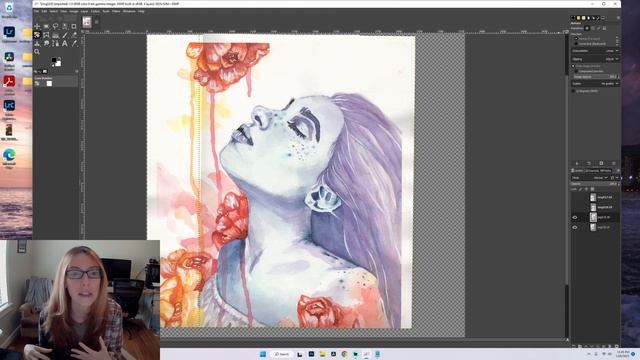This screenshot has width=640, height=360.
Task: Click the open image tab thumbnail
Action: [x=87, y=22]
